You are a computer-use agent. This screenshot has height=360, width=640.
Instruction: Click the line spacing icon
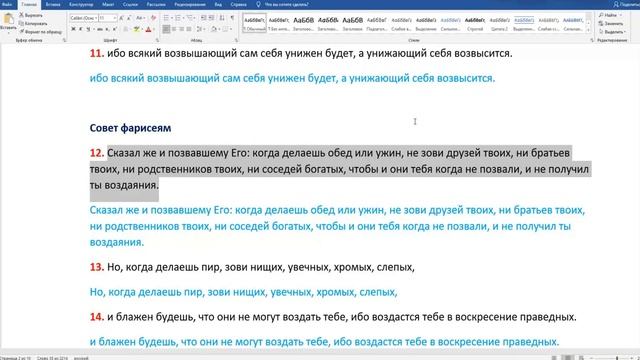(x=199, y=29)
